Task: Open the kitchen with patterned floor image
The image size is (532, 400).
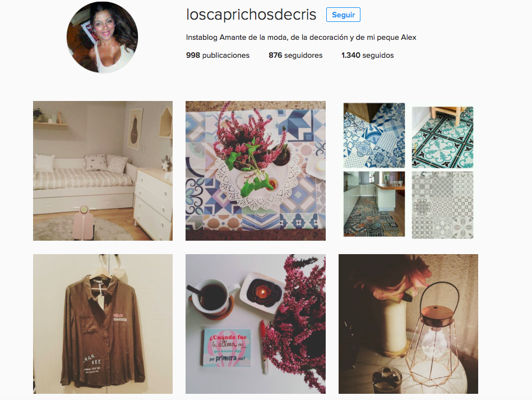Action: click(374, 204)
